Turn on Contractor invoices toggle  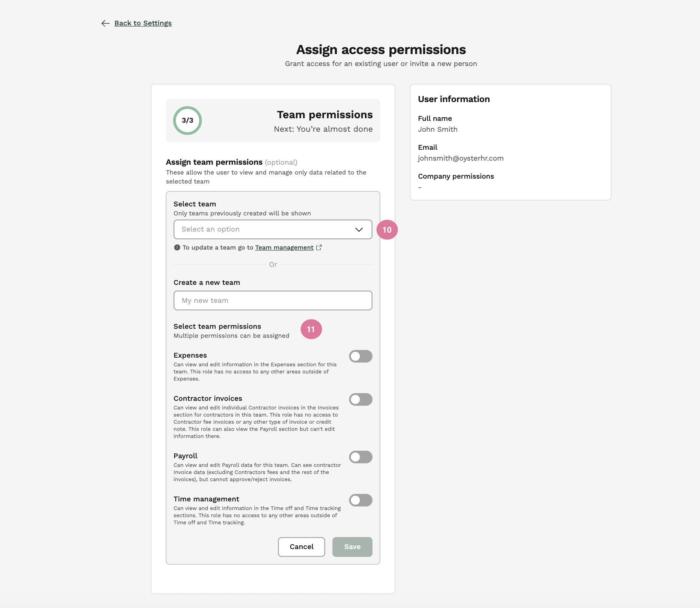[361, 399]
